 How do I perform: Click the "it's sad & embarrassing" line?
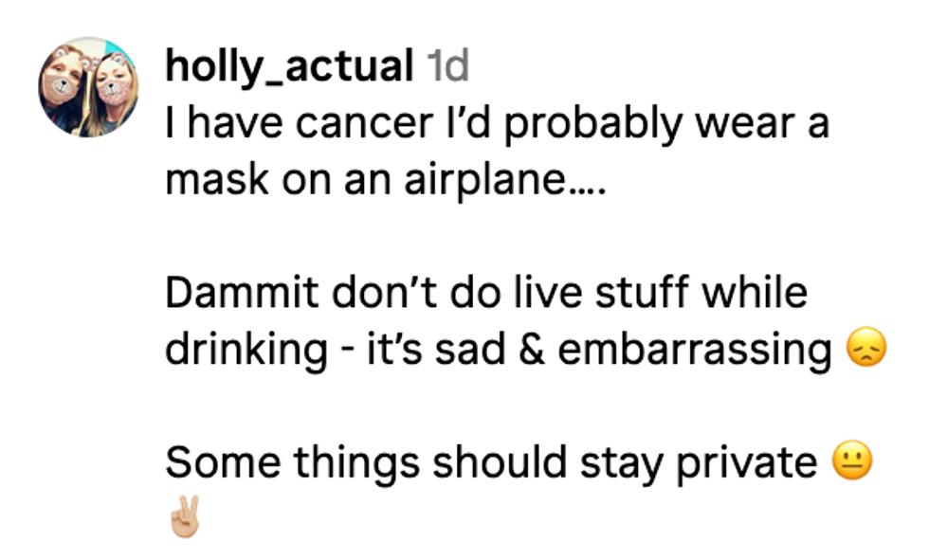point(498,351)
